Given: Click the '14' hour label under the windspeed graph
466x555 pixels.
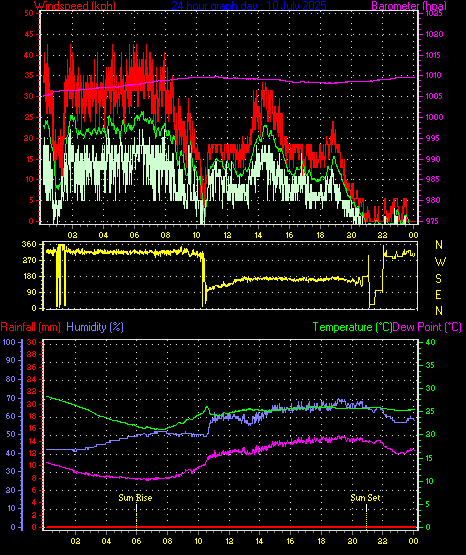Looking at the screenshot, I should 258,235.
